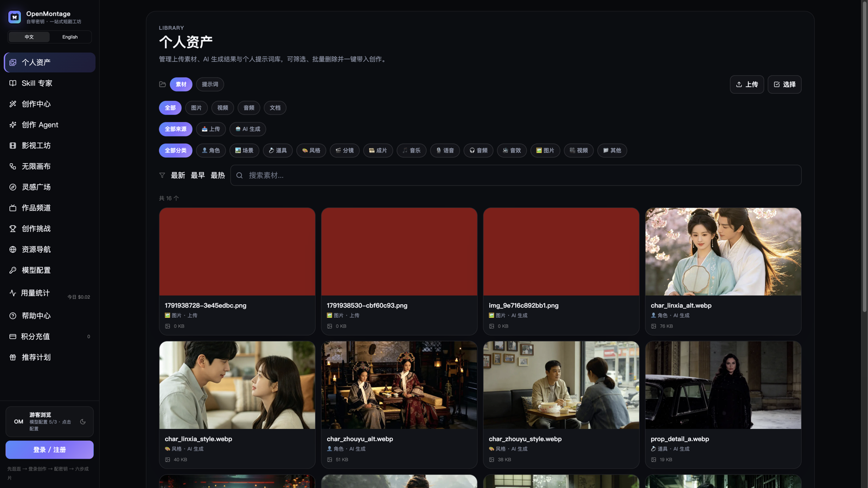Open char_zhouyu_alt.webp thumbnail
This screenshot has width=868, height=488.
pos(399,385)
